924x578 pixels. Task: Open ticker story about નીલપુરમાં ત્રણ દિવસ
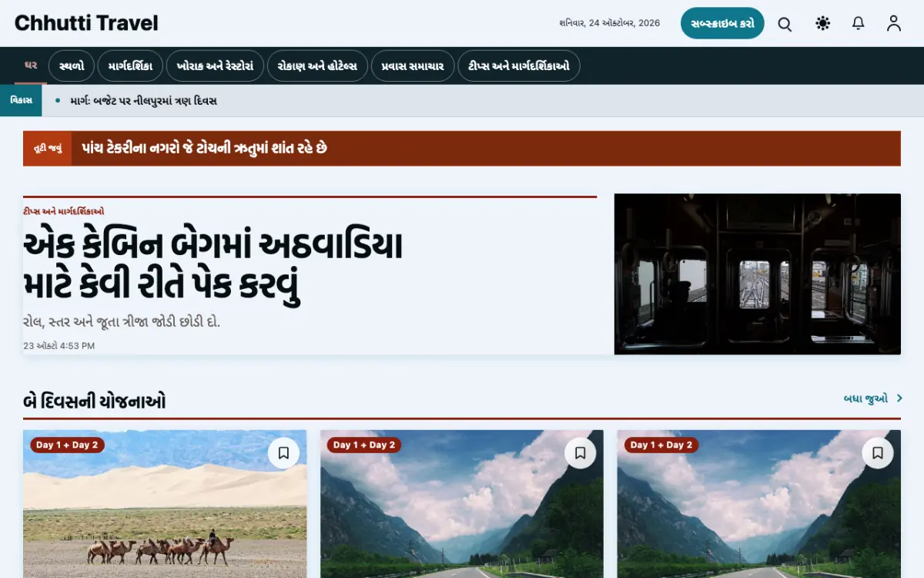143,101
